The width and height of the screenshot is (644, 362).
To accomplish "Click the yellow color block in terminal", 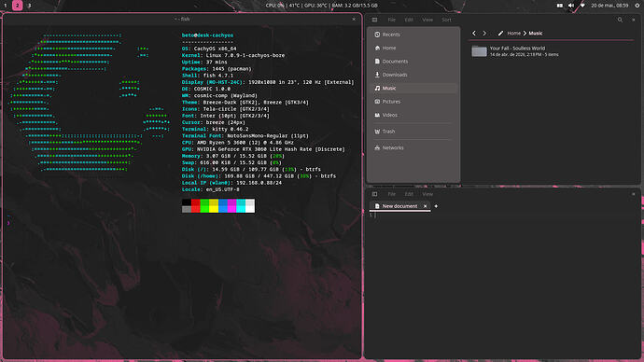I will (214, 206).
